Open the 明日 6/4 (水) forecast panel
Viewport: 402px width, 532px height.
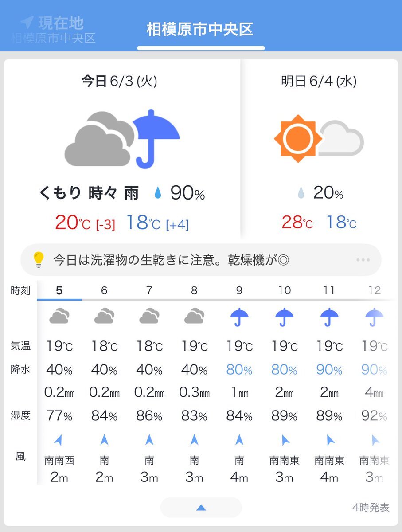(x=319, y=150)
